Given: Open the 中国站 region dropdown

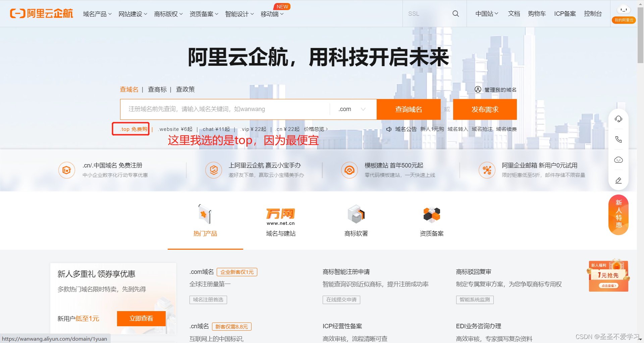Looking at the screenshot, I should click(x=487, y=14).
